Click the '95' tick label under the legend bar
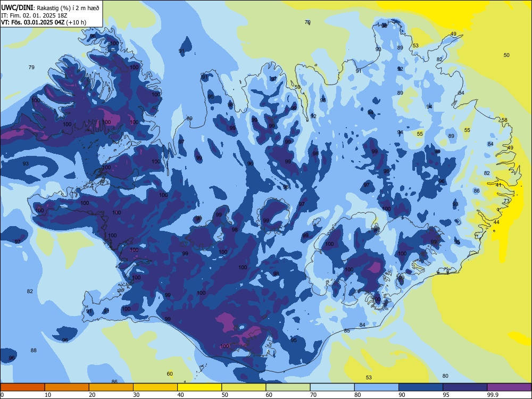The height and width of the screenshot is (399, 532). tap(446, 395)
